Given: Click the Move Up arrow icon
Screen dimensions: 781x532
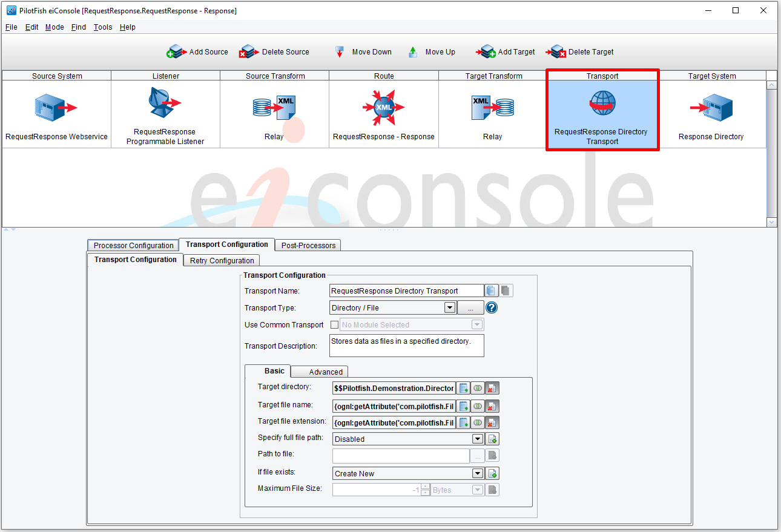Looking at the screenshot, I should point(413,52).
